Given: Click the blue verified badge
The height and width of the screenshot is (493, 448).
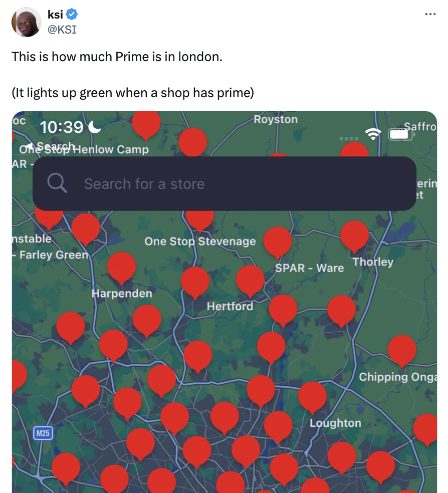Looking at the screenshot, I should [72, 15].
